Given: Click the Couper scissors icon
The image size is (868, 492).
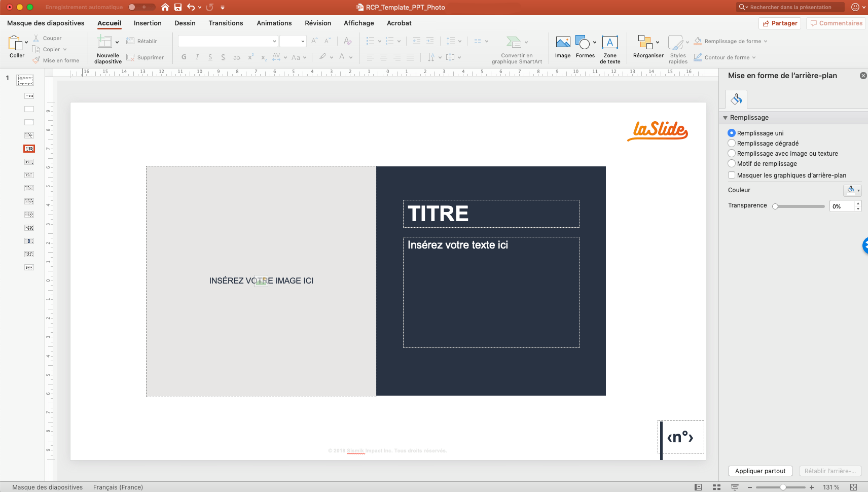Looking at the screenshot, I should click(x=36, y=38).
